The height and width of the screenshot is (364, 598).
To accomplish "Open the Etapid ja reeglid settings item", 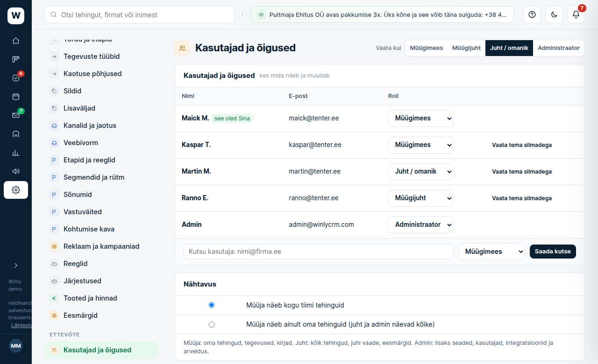I will [x=102, y=160].
